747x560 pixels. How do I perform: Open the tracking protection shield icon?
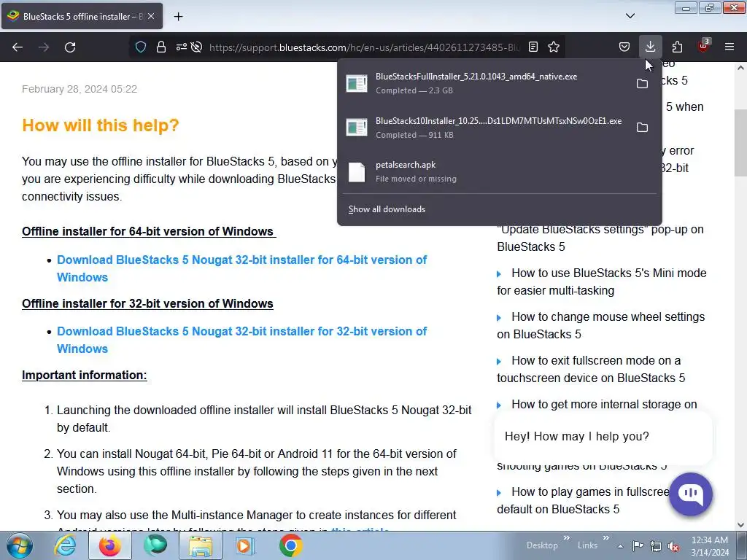[x=141, y=47]
